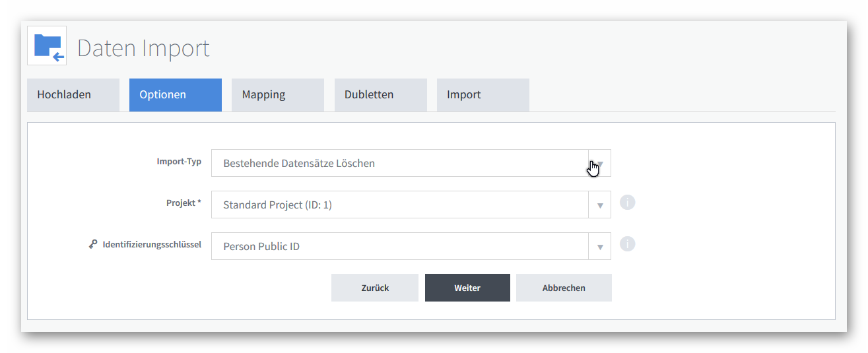This screenshot has width=868, height=353.
Task: Switch to the Import tab
Action: pyautogui.click(x=483, y=95)
